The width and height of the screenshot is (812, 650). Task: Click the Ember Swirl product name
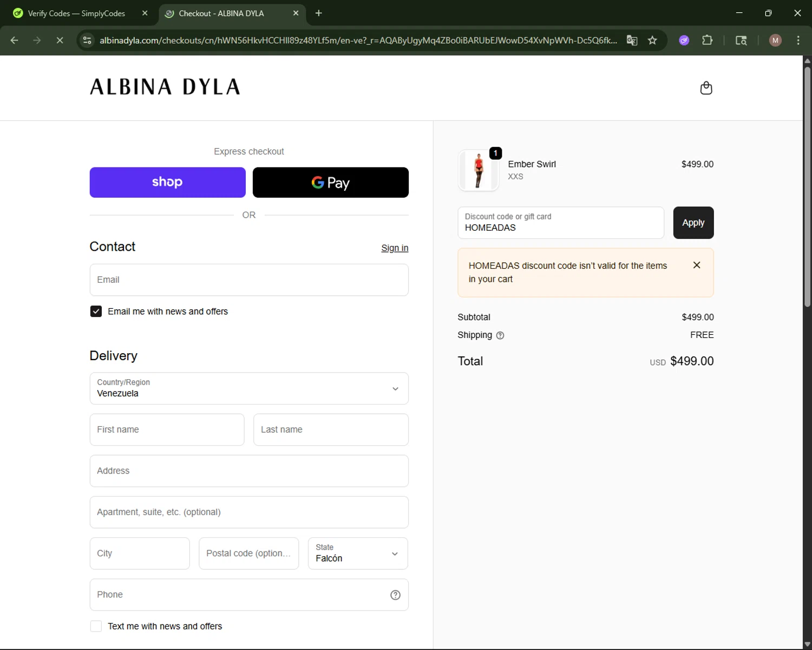pos(532,164)
